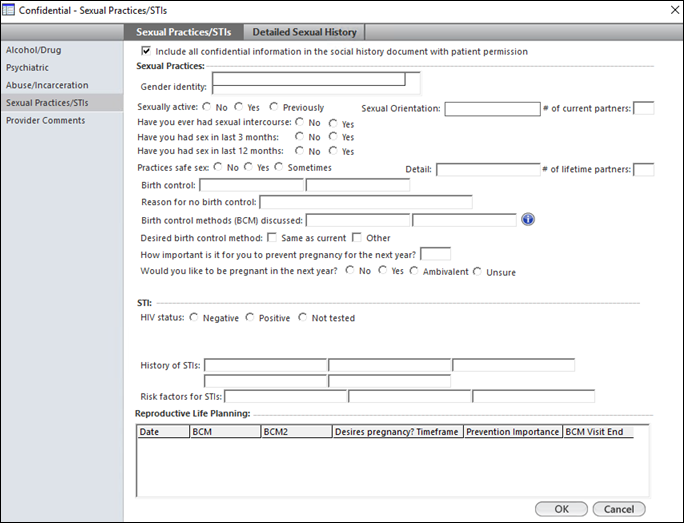
Task: Click the OK button
Action: pyautogui.click(x=561, y=509)
